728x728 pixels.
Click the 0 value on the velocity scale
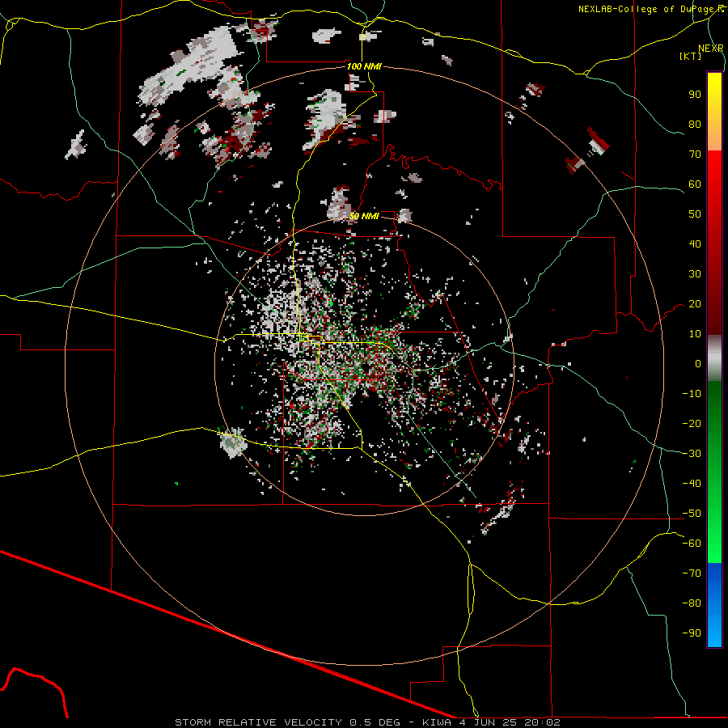tap(698, 363)
